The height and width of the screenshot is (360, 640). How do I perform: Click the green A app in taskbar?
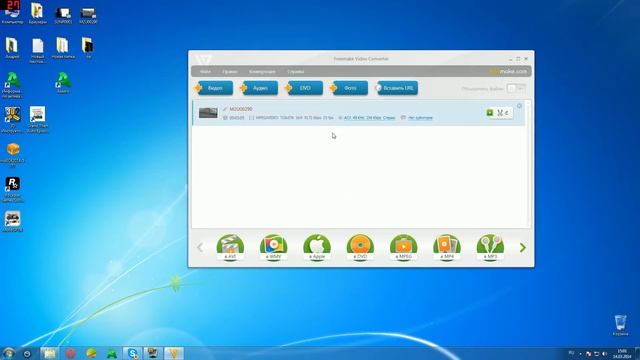coord(111,353)
